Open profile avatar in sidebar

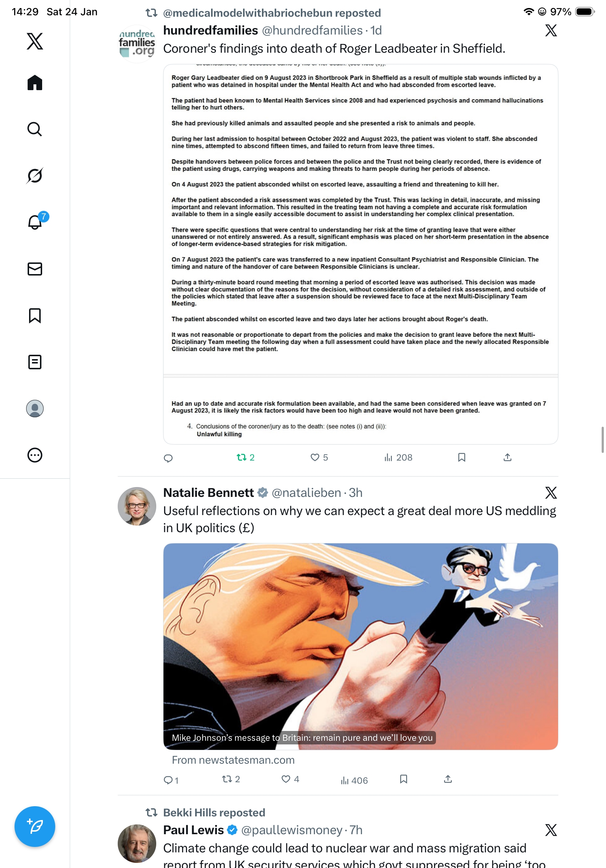coord(35,408)
